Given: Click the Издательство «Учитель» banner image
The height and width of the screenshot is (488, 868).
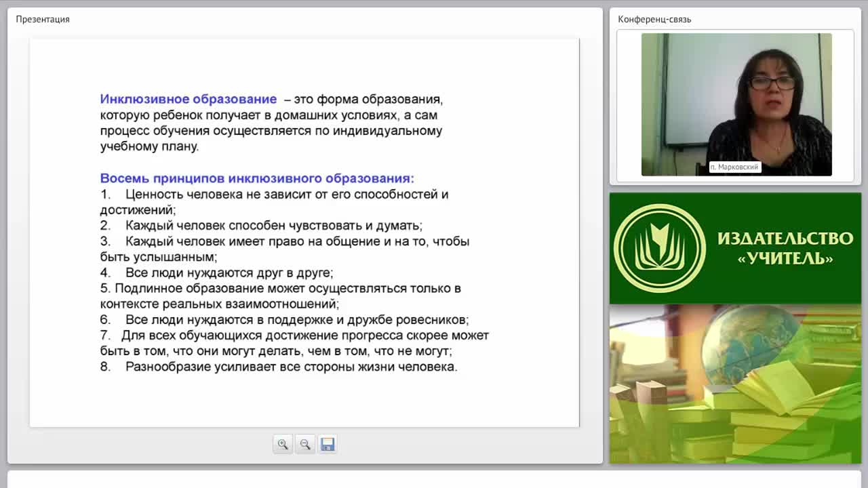Looking at the screenshot, I should tap(735, 248).
